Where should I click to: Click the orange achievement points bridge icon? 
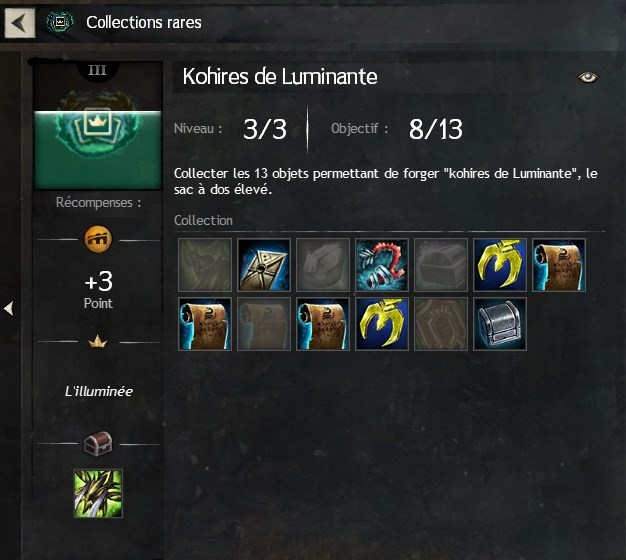[x=98, y=239]
